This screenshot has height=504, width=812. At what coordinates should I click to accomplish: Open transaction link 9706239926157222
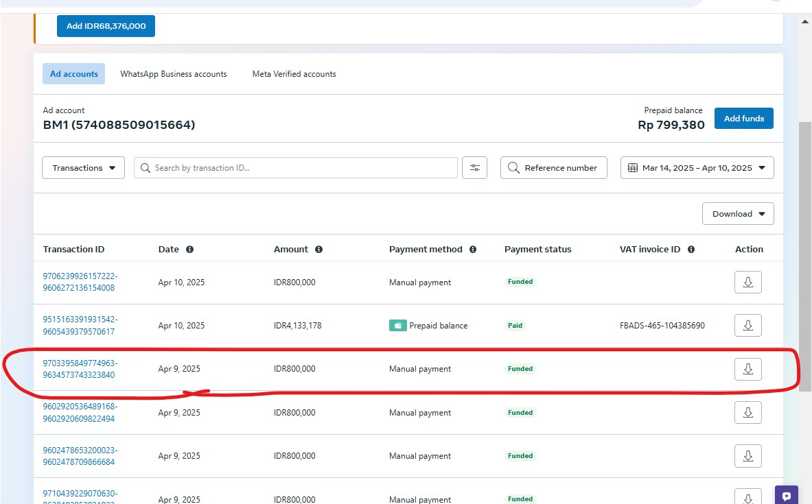(x=80, y=276)
